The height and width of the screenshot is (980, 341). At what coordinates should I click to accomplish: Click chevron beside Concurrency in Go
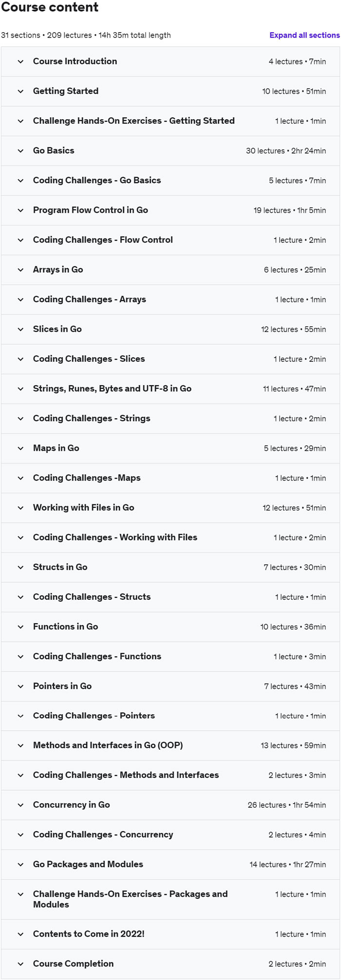tap(20, 805)
